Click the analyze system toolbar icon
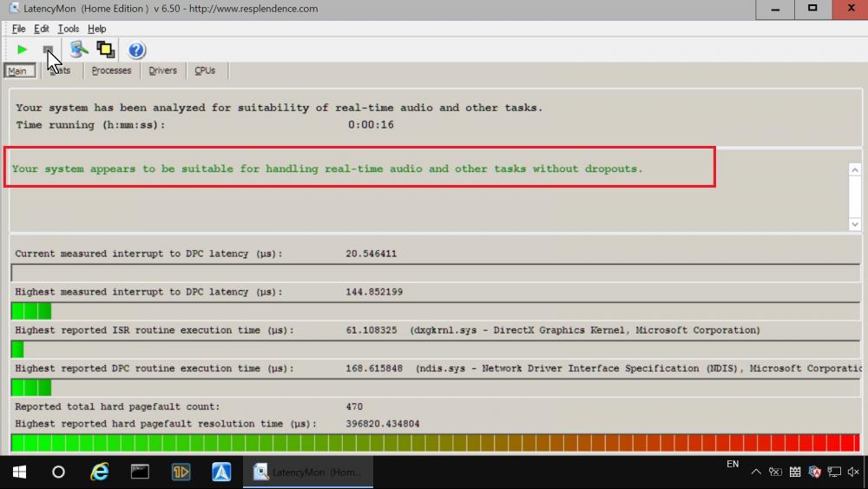This screenshot has width=868, height=489. pyautogui.click(x=79, y=50)
